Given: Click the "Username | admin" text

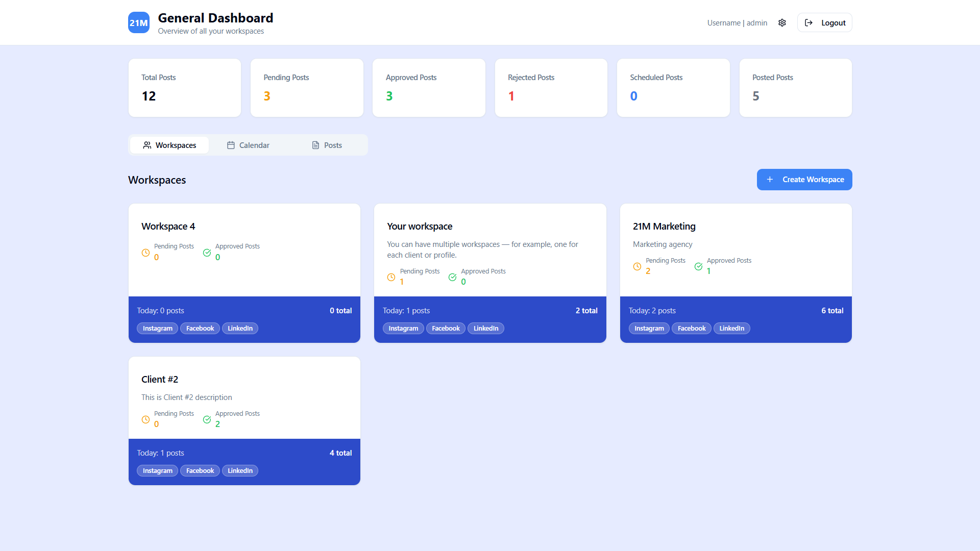Looking at the screenshot, I should click(737, 22).
